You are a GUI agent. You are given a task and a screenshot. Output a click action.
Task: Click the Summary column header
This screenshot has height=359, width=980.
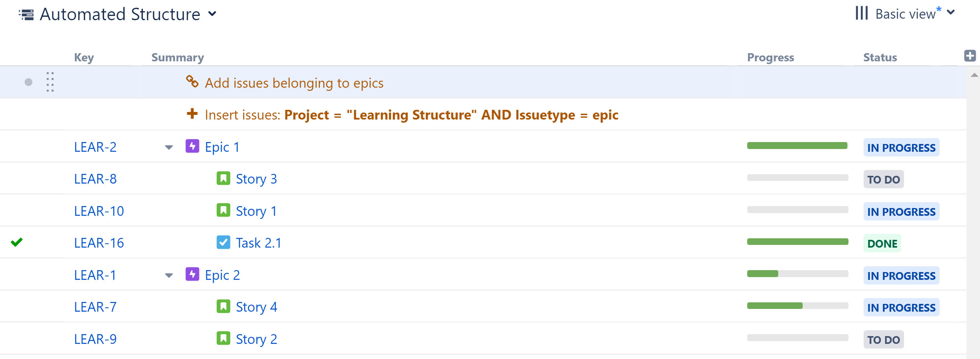(x=177, y=57)
